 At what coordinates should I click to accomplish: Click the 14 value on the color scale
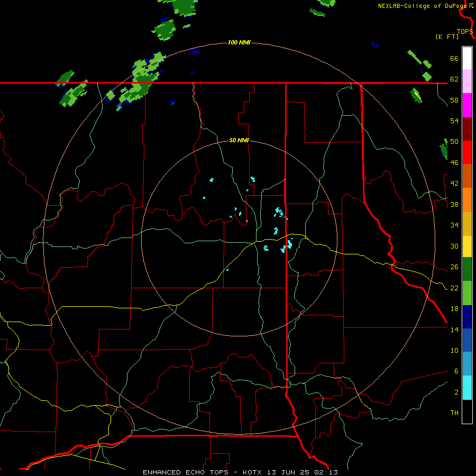point(454,329)
